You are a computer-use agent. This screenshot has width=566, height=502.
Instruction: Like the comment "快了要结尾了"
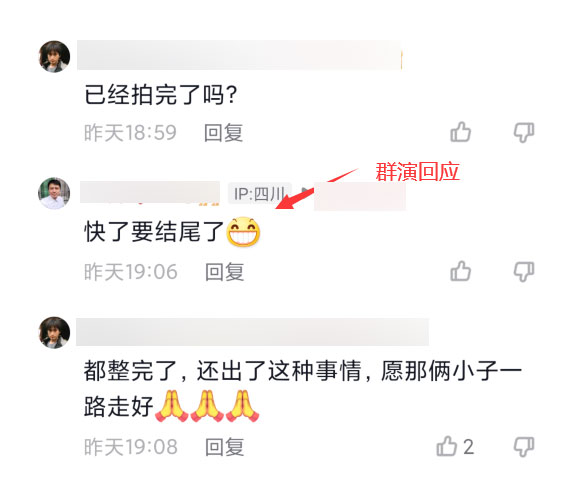[461, 271]
